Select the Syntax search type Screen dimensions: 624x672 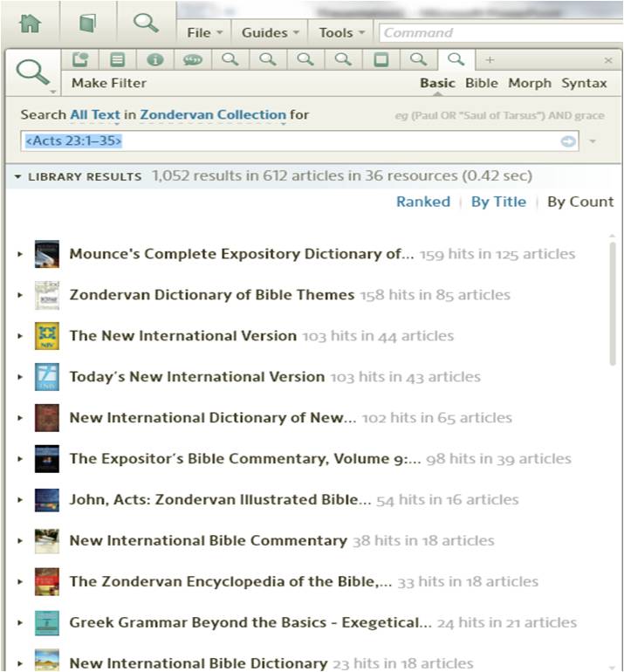[584, 83]
